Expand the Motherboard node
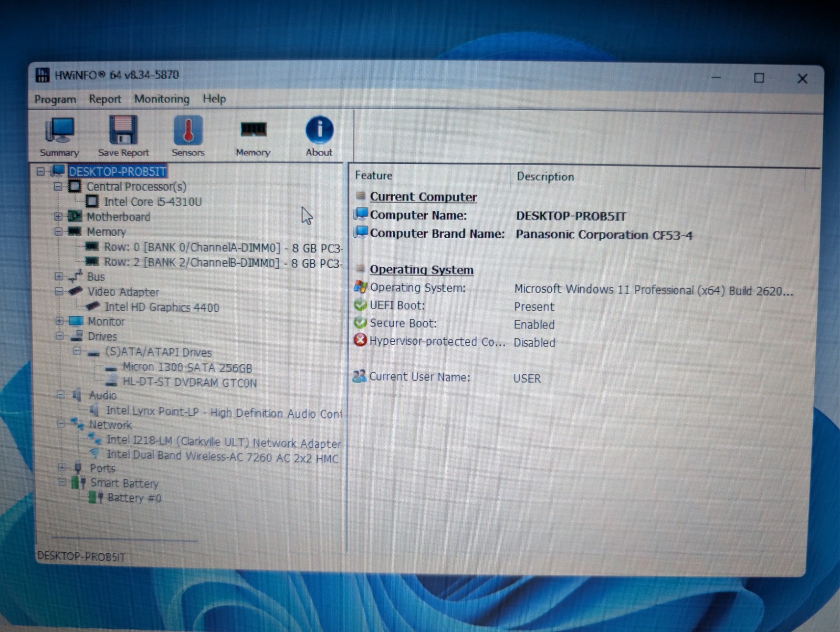840x632 pixels. click(58, 216)
